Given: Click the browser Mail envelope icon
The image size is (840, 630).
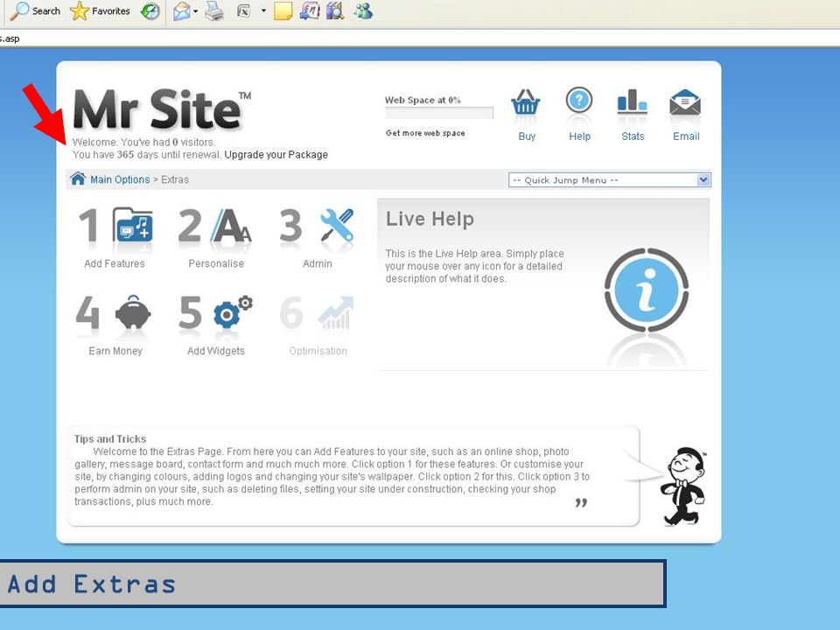Looking at the screenshot, I should [182, 11].
